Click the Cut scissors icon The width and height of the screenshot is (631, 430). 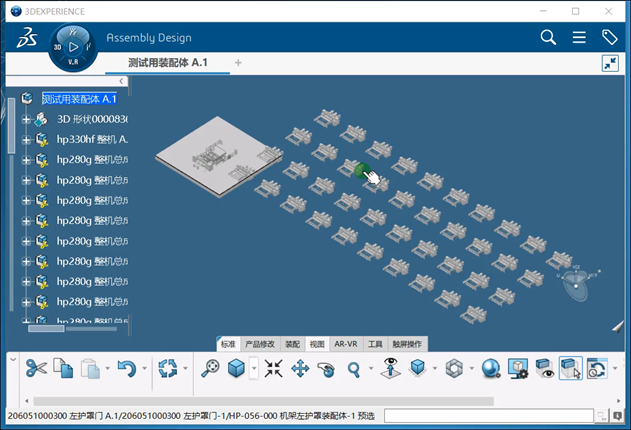pyautogui.click(x=36, y=368)
